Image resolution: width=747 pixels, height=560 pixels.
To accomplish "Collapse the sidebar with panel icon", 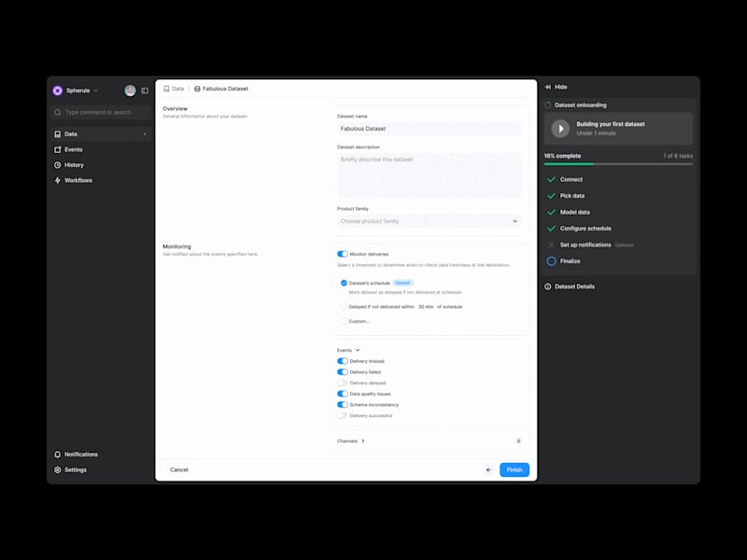I will (x=145, y=91).
